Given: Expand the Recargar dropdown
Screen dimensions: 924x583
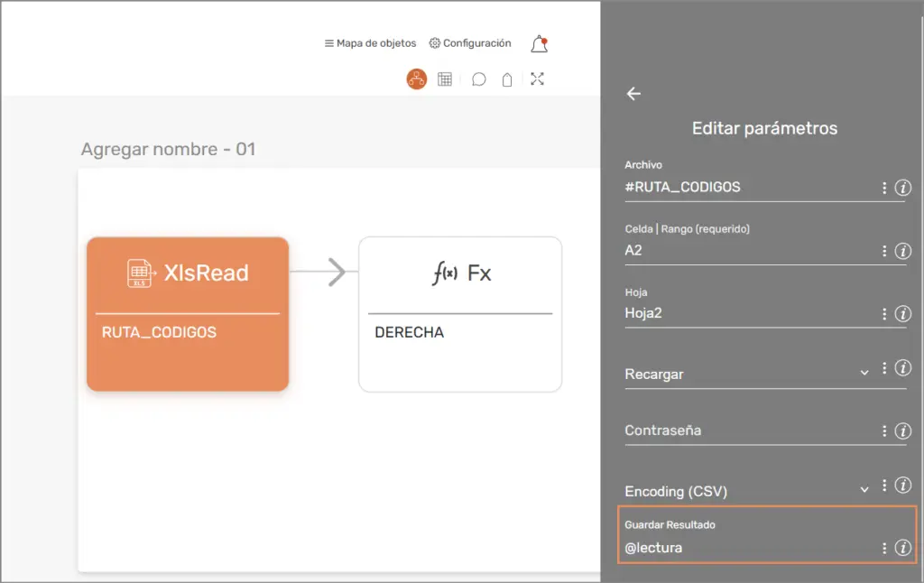Looking at the screenshot, I should coord(864,374).
